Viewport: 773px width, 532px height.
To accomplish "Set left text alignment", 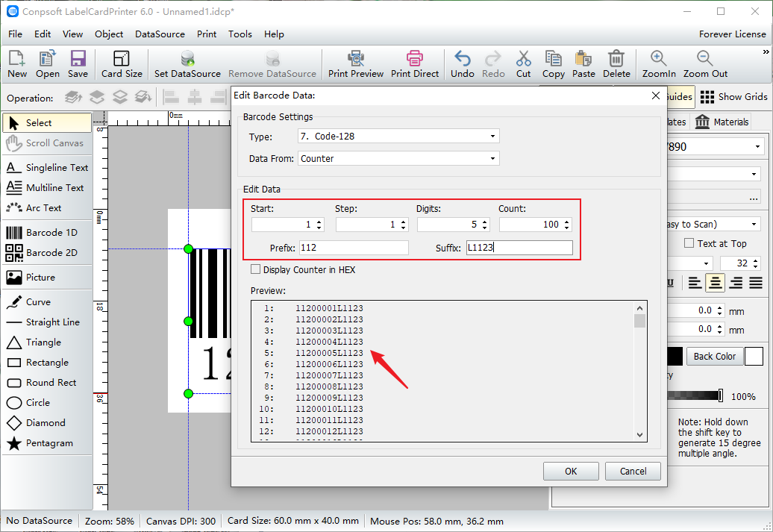I will [x=695, y=283].
